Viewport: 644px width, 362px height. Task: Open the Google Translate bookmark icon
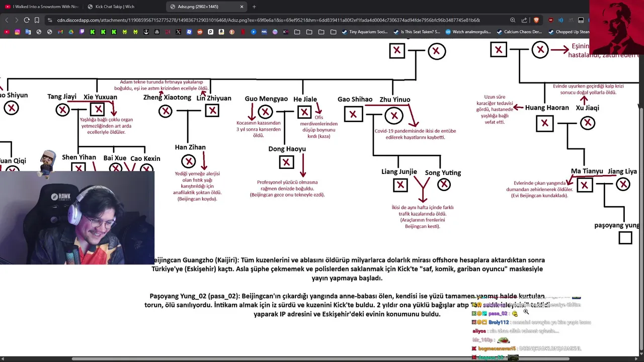tap(28, 32)
